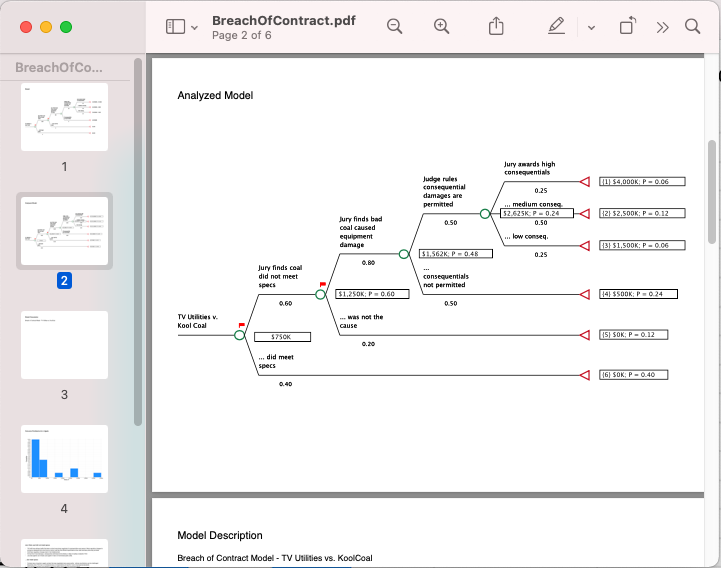
Task: Click the Model Description heading
Action: [220, 535]
